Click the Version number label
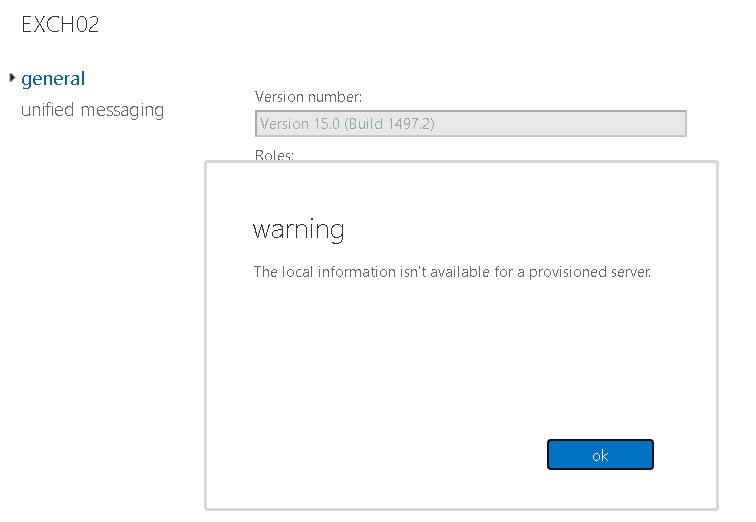This screenshot has height=522, width=756. pos(309,97)
